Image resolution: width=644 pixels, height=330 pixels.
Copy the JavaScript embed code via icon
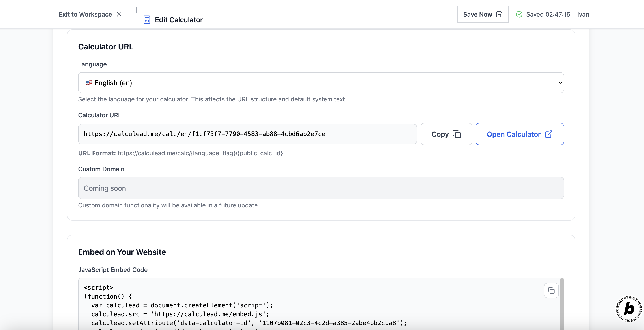[551, 290]
